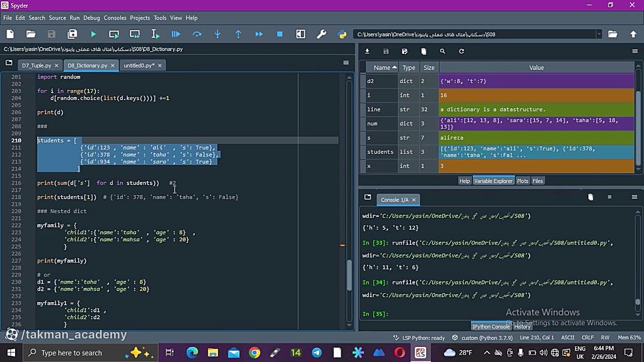Open the Consoles menu
The width and height of the screenshot is (644, 362).
[x=115, y=18]
